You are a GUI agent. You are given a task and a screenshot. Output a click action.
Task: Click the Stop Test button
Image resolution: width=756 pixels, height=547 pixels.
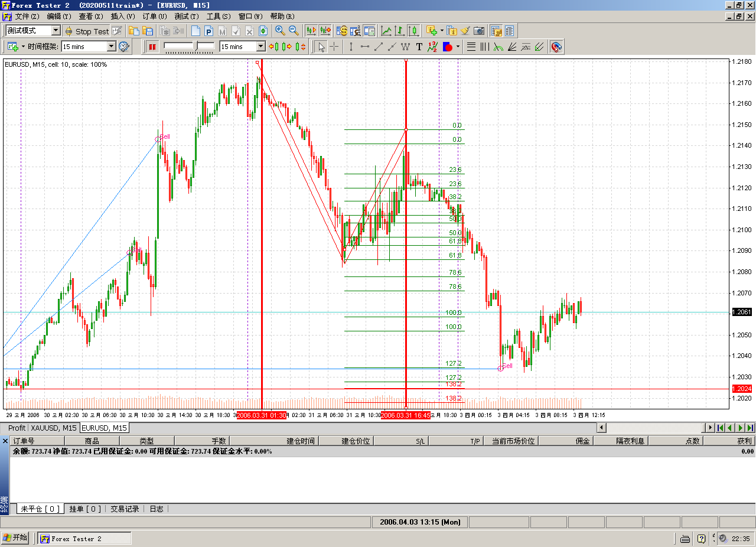87,31
